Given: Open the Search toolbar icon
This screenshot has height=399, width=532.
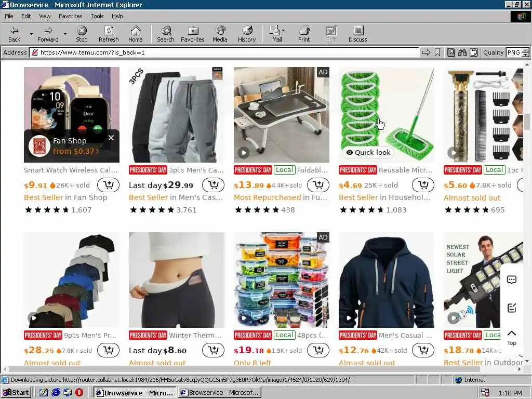Looking at the screenshot, I should point(166,34).
